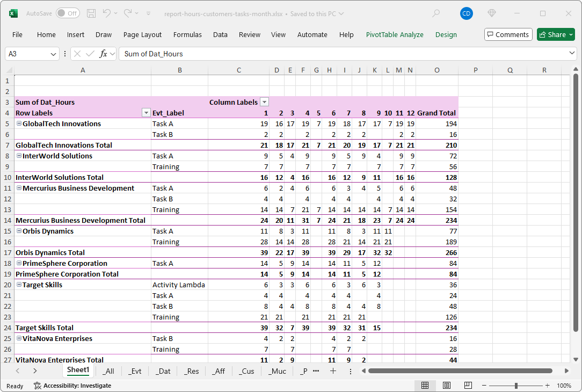Open the PivotTable Analyze tab
Screen dimensions: 582x392
coord(395,34)
